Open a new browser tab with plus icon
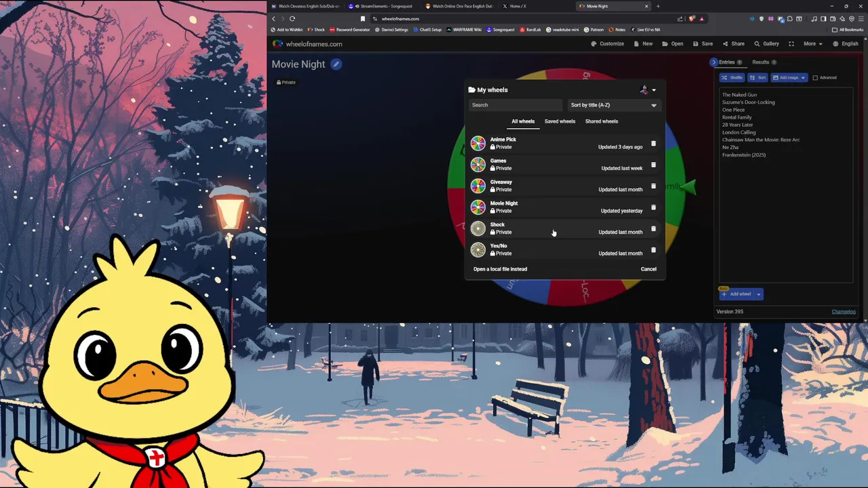 point(658,6)
